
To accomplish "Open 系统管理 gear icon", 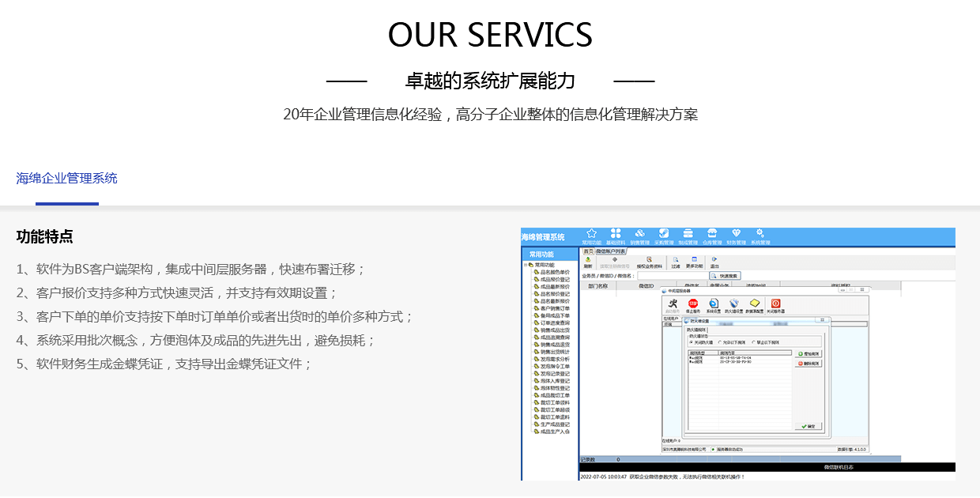I will pyautogui.click(x=760, y=236).
